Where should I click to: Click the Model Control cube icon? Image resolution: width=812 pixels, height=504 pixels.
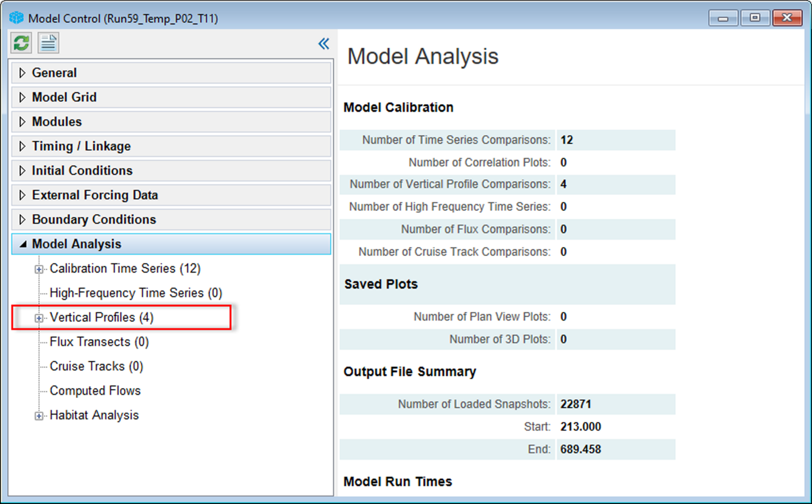(16, 18)
